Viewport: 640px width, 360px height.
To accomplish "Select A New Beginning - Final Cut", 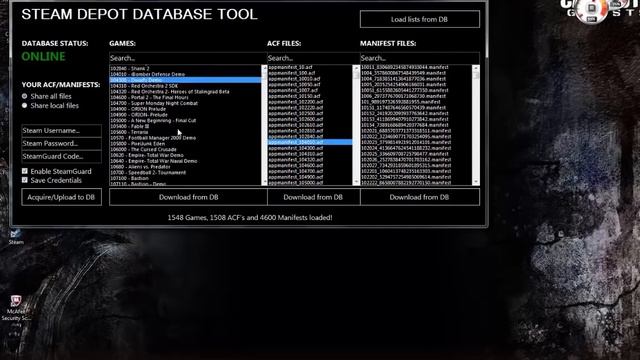I will [185, 121].
